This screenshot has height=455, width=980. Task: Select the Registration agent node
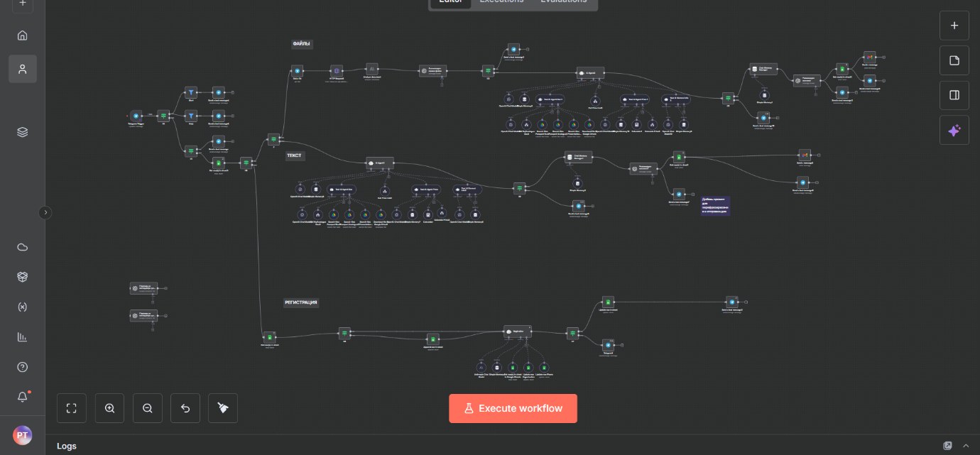(518, 331)
